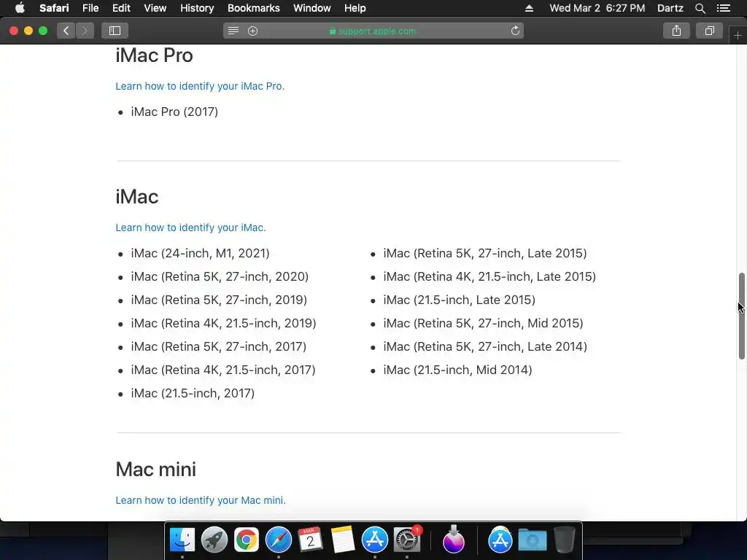
Task: Open Finder from the Dock
Action: coord(182,540)
